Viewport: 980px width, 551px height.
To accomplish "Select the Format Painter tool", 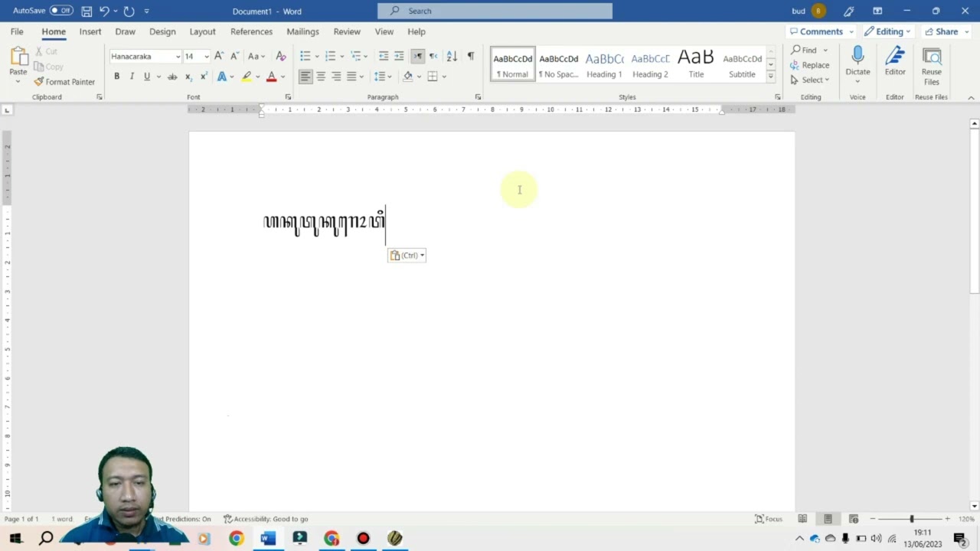I will pyautogui.click(x=64, y=82).
